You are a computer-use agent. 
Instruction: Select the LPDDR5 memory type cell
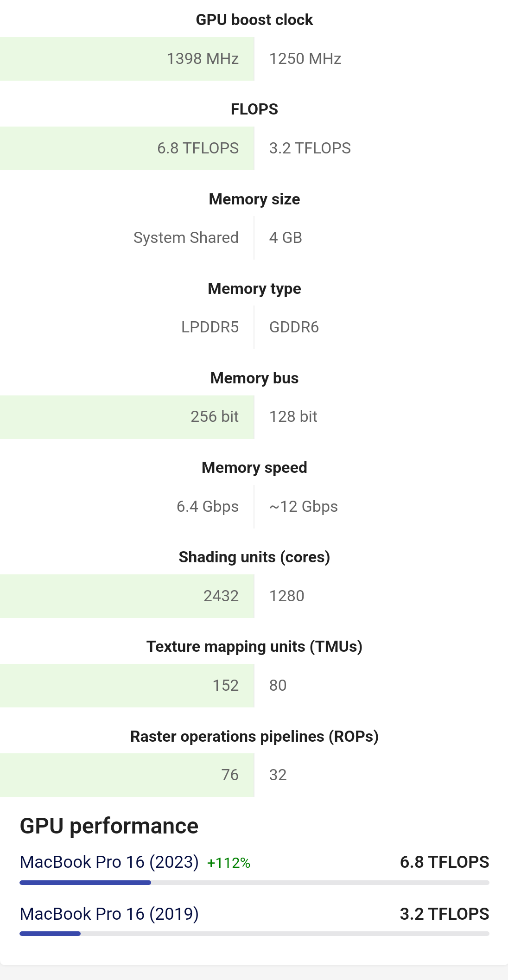coord(210,327)
